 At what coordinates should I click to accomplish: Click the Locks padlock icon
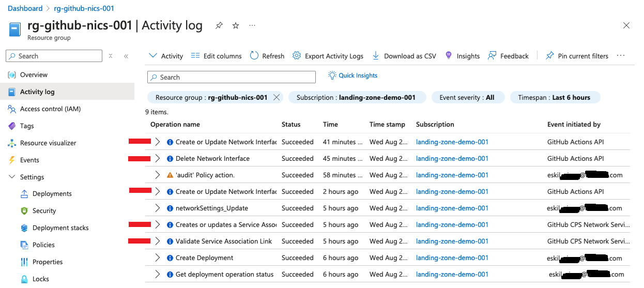24,279
